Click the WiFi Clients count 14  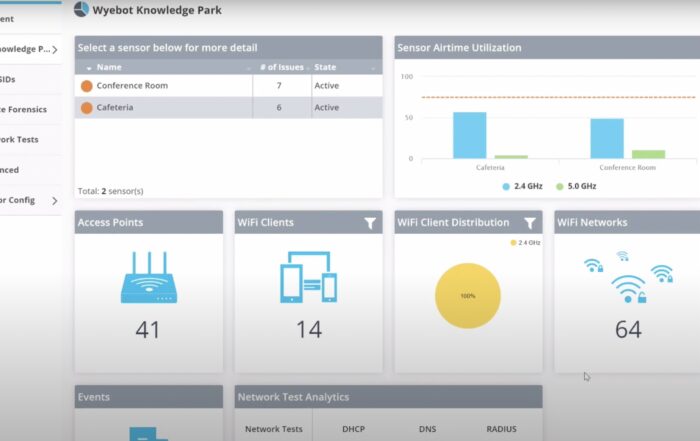point(309,330)
